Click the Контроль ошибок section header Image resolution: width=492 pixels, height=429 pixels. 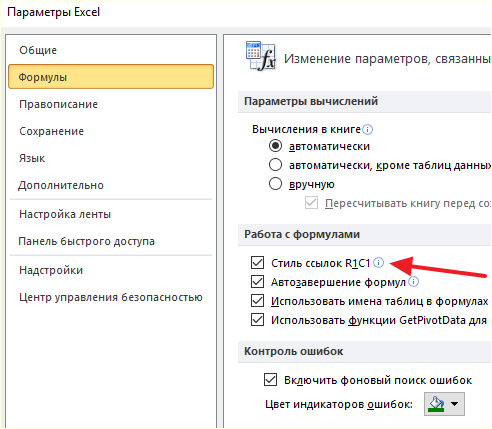click(x=294, y=351)
